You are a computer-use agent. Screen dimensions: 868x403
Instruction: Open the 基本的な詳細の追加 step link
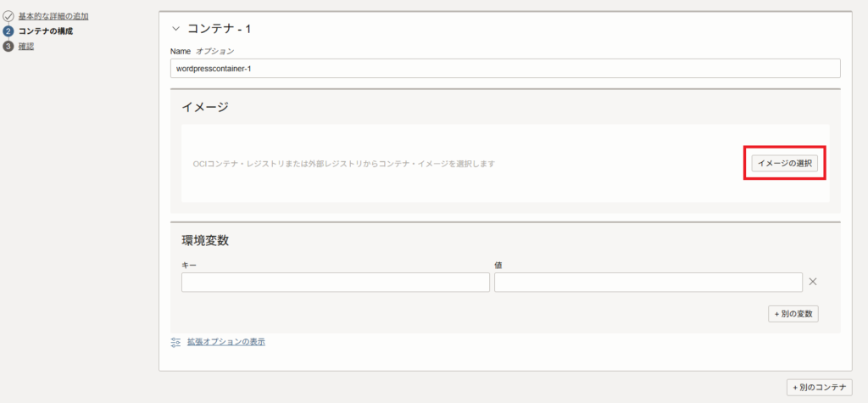(53, 16)
